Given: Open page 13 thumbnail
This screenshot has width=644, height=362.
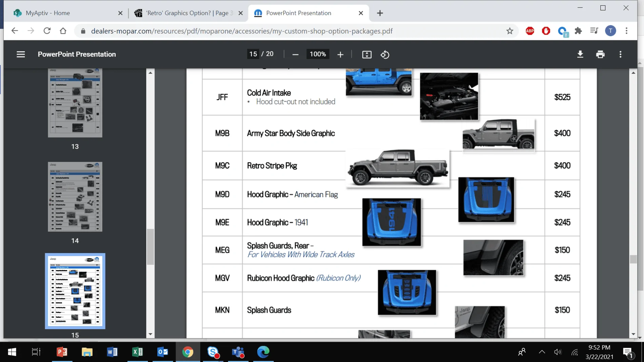Looking at the screenshot, I should coord(75,103).
